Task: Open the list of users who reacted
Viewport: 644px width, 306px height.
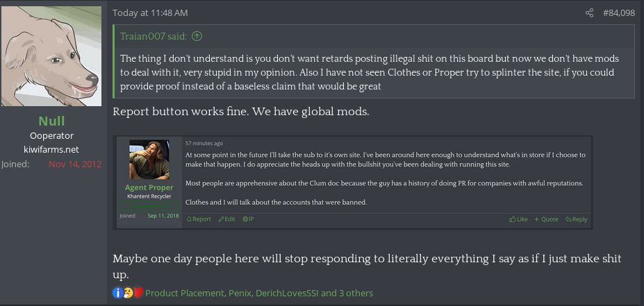Action: [258, 293]
